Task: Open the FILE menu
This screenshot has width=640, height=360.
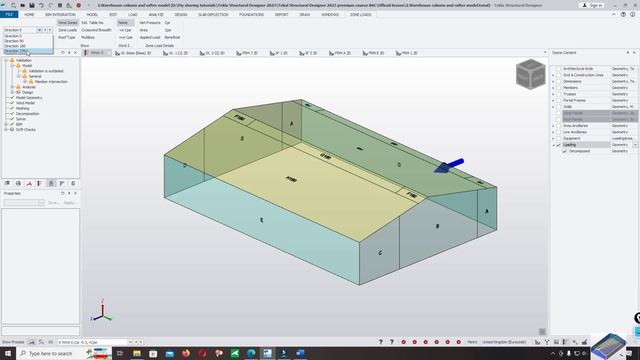Action: (9, 14)
